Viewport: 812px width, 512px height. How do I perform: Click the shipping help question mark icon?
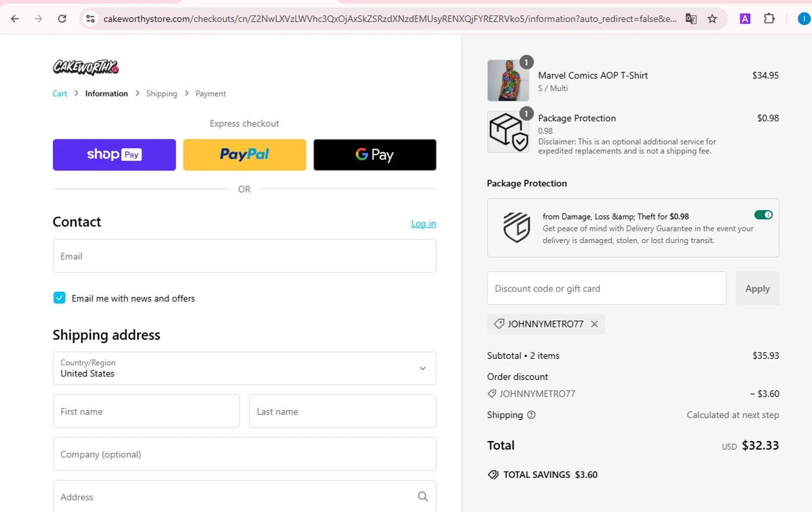[x=531, y=415]
